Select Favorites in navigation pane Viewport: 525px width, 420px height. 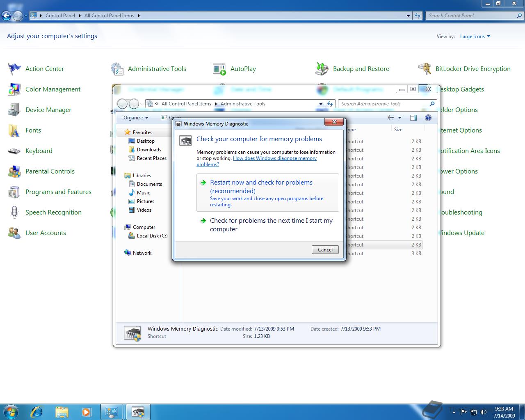coord(142,132)
